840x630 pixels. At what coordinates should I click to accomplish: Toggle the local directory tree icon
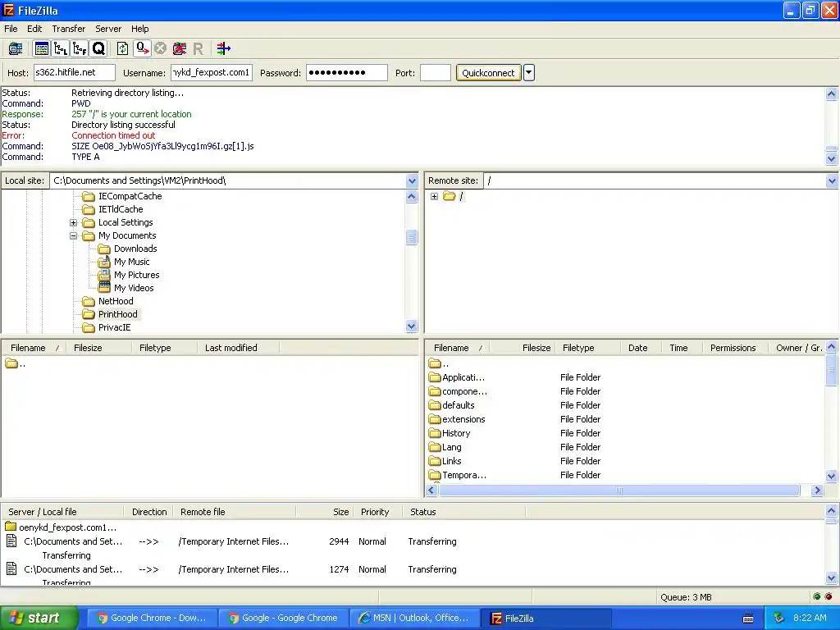click(61, 48)
